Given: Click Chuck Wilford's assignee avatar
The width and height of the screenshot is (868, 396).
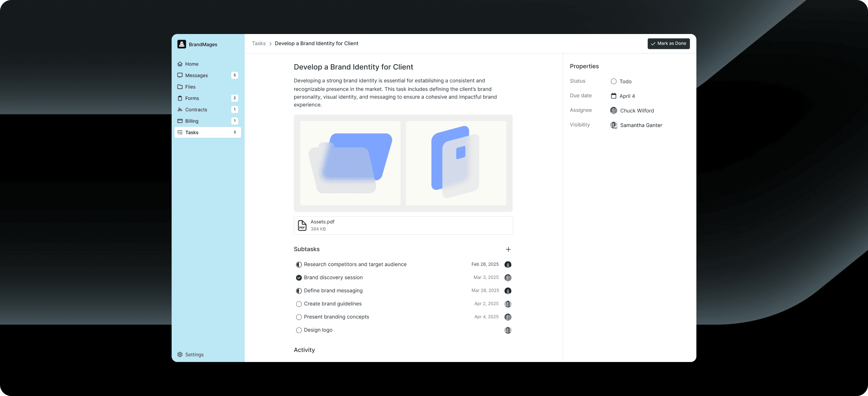Looking at the screenshot, I should (613, 111).
